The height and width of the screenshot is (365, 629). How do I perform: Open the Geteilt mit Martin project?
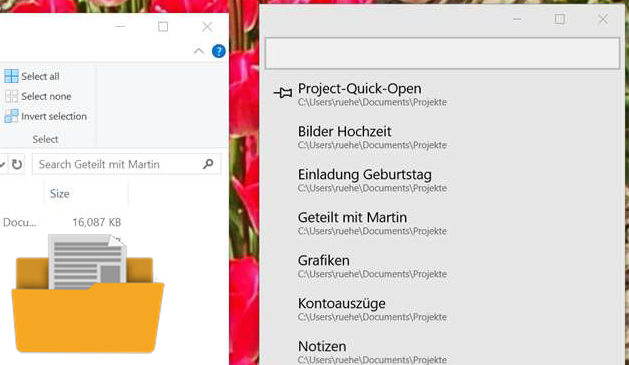(441, 223)
